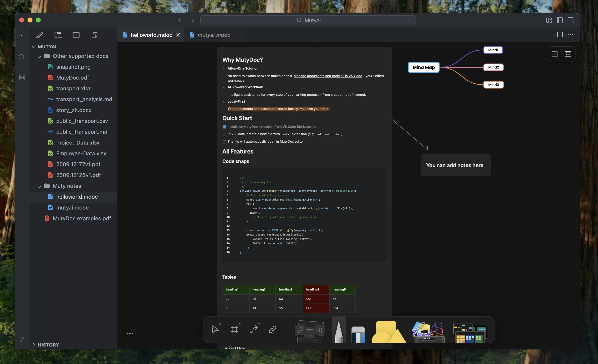Select the Mind3 node
Viewport: 598px width, 364px height.
coord(493,85)
